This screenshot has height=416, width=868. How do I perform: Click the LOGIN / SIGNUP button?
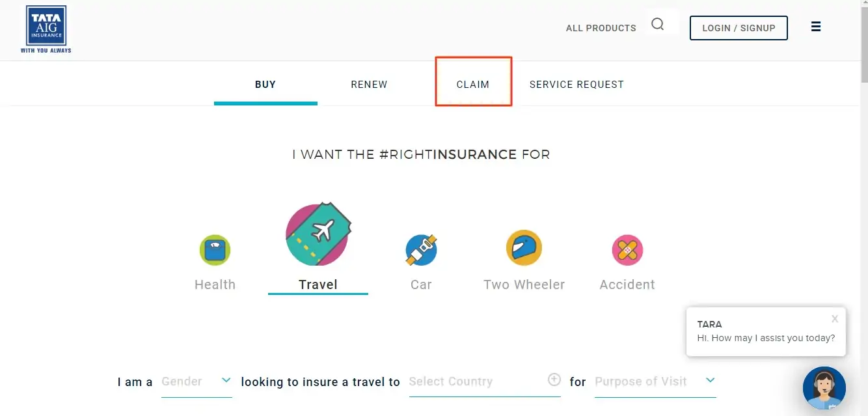tap(739, 28)
